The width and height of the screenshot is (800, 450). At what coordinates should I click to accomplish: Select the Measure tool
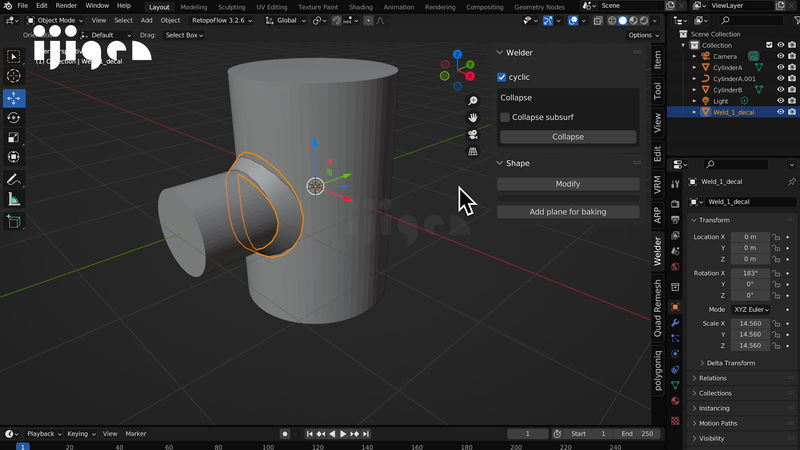(x=14, y=200)
